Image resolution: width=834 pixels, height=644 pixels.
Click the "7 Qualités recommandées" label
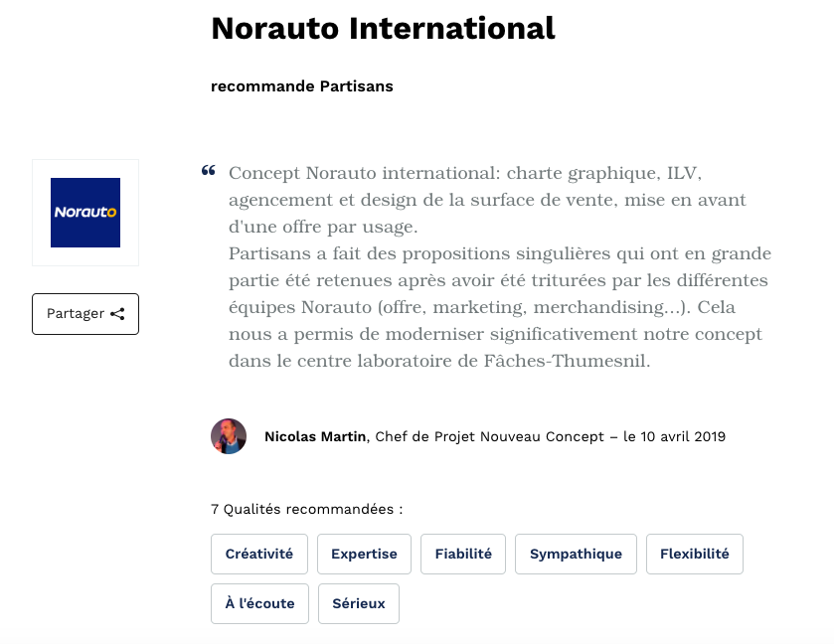point(307,509)
